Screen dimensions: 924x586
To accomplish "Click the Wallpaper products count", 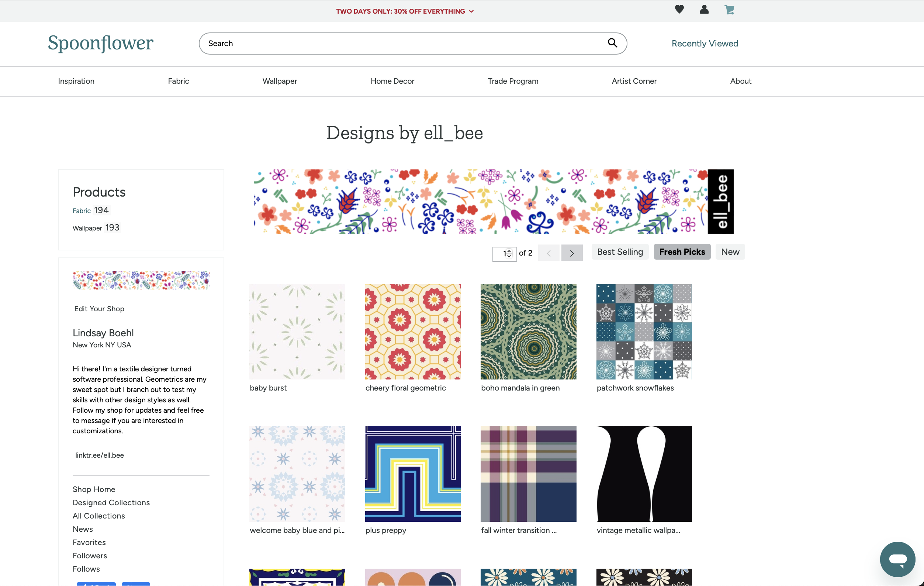I will (x=112, y=228).
